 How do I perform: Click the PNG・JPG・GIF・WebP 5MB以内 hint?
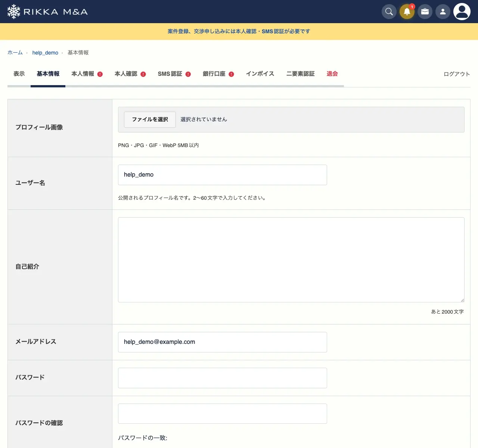(x=158, y=145)
